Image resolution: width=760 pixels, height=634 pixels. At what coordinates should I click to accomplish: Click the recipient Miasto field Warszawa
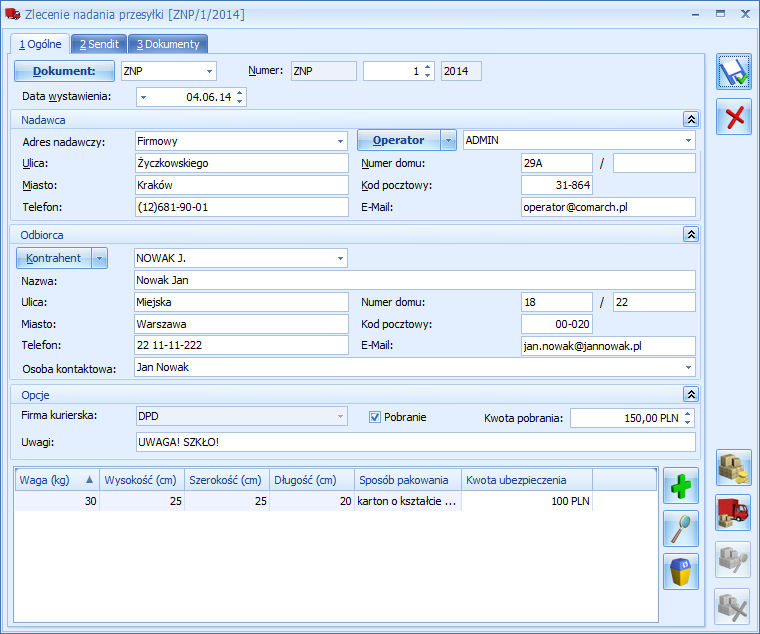[241, 324]
